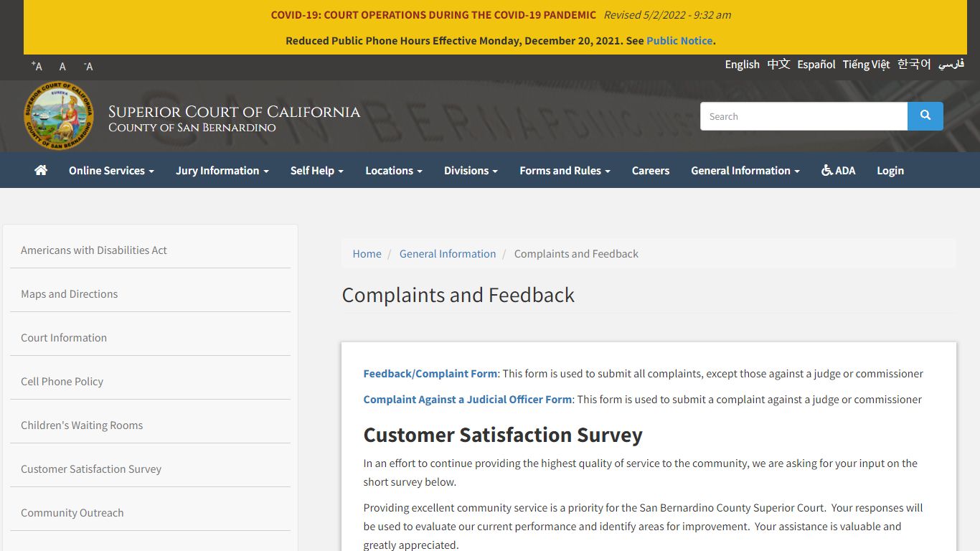Open Court Information sidebar item
This screenshot has width=980, height=551.
click(150, 337)
